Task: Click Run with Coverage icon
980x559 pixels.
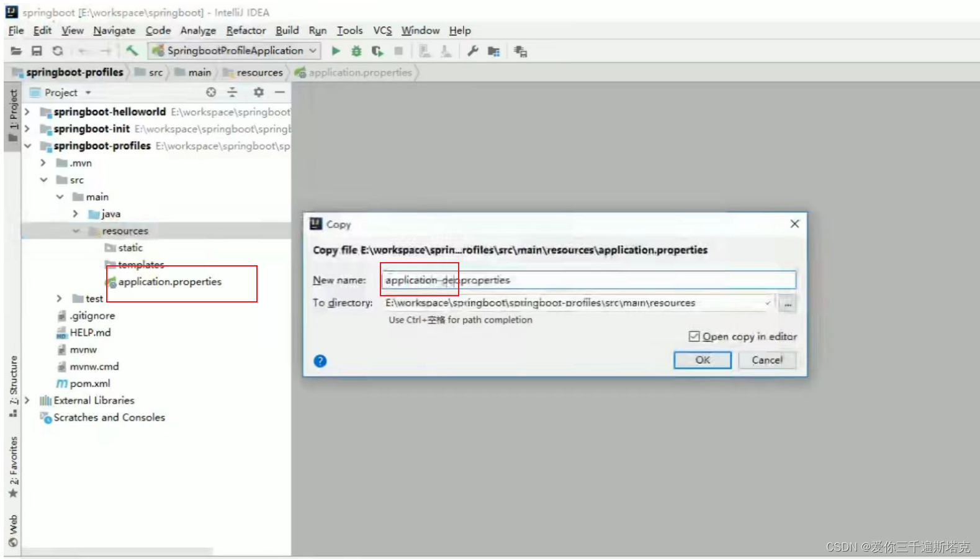Action: tap(377, 51)
